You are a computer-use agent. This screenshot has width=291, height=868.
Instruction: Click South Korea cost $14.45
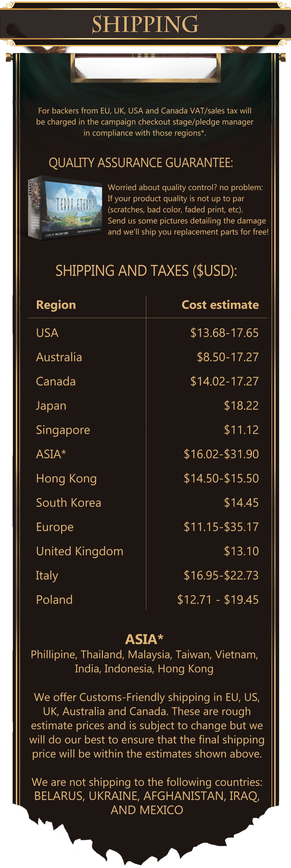(241, 502)
